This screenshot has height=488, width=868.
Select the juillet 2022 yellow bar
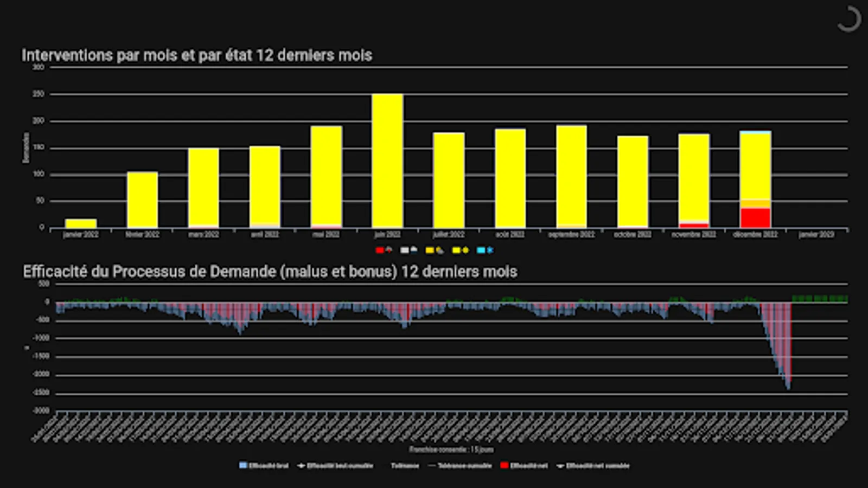tap(449, 180)
